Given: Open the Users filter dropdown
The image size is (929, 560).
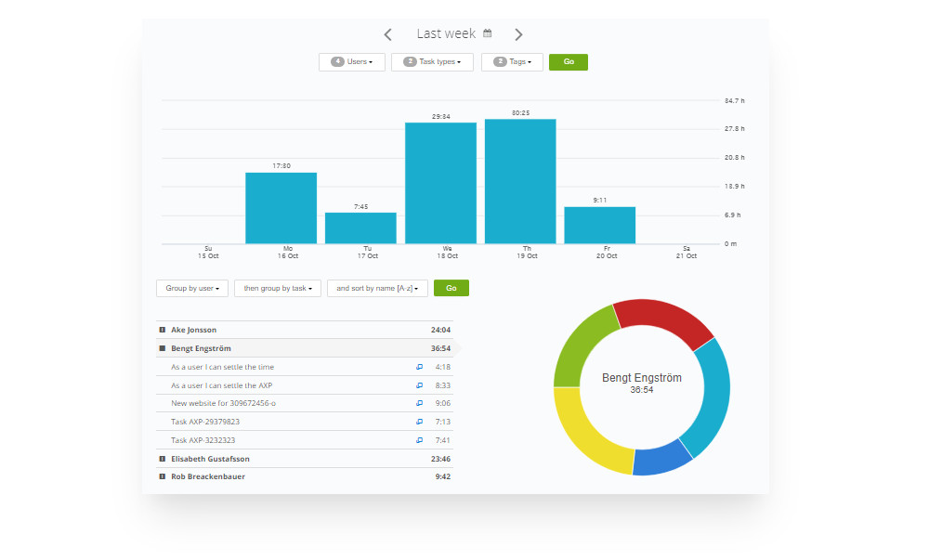Looking at the screenshot, I should pyautogui.click(x=352, y=61).
